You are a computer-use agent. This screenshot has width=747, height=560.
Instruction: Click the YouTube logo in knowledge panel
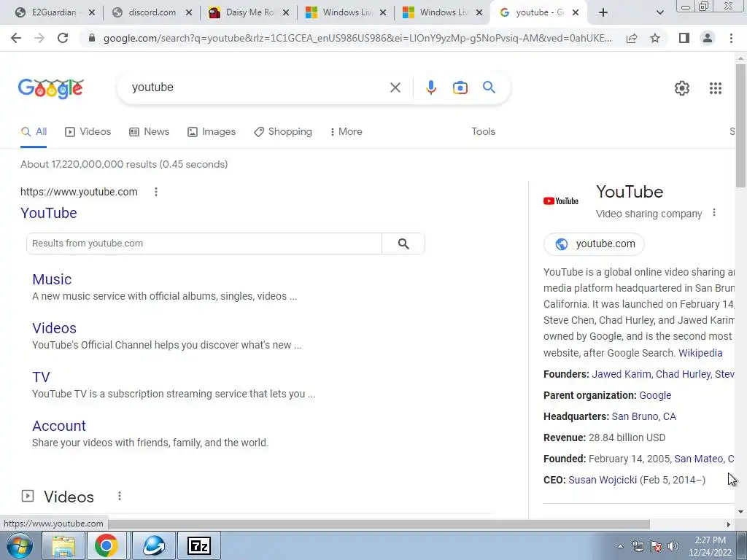[x=561, y=201]
